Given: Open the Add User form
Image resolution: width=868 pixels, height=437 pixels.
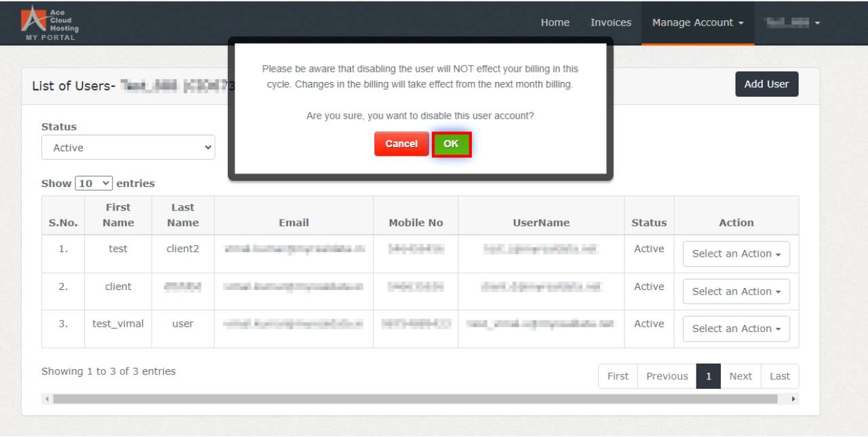Looking at the screenshot, I should pos(766,84).
